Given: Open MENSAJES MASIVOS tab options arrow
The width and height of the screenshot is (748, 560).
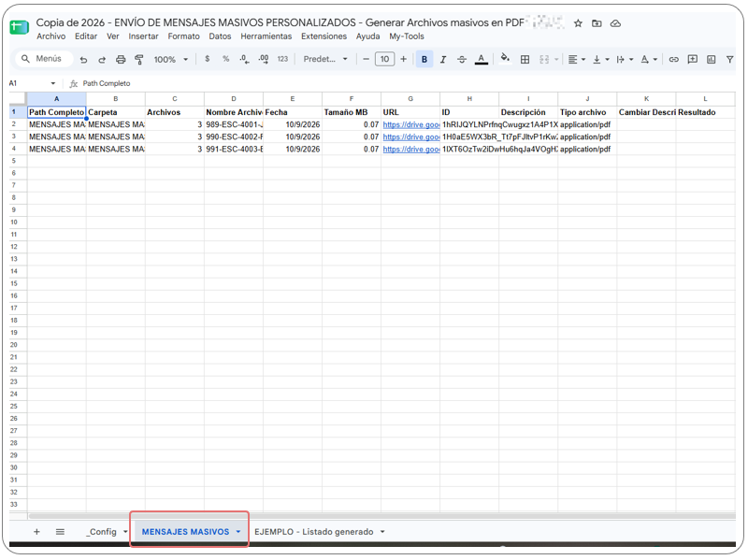Looking at the screenshot, I should 238,531.
